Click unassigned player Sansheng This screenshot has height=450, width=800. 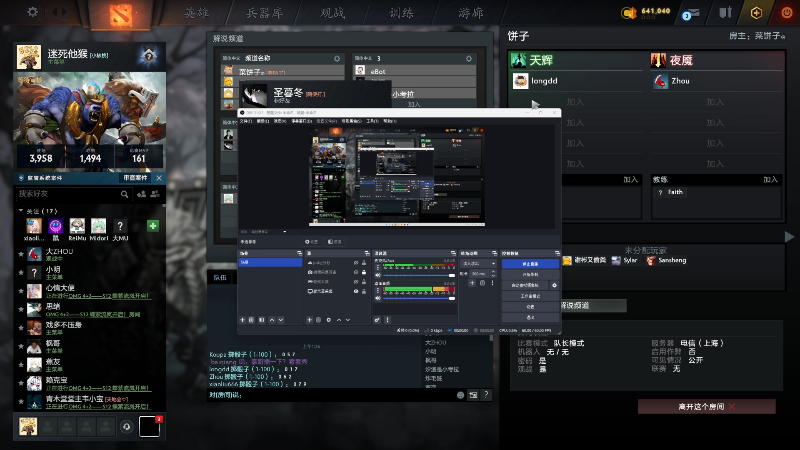(666, 260)
